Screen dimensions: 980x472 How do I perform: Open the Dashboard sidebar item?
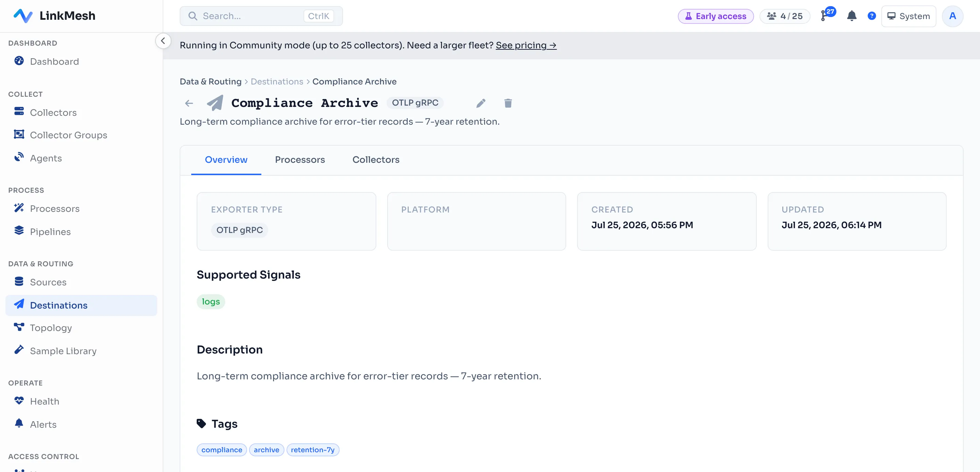click(x=81, y=62)
